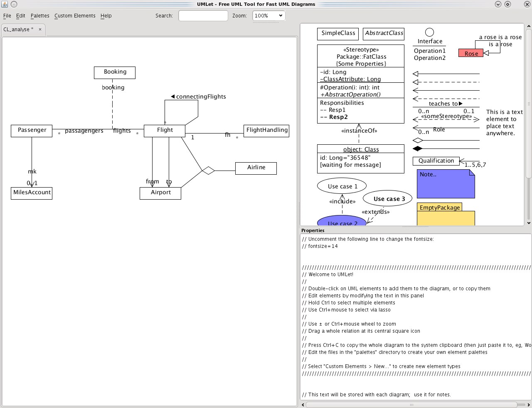This screenshot has height=408, width=532.
Task: Switch to the CL_analyse diagram tab
Action: point(18,30)
